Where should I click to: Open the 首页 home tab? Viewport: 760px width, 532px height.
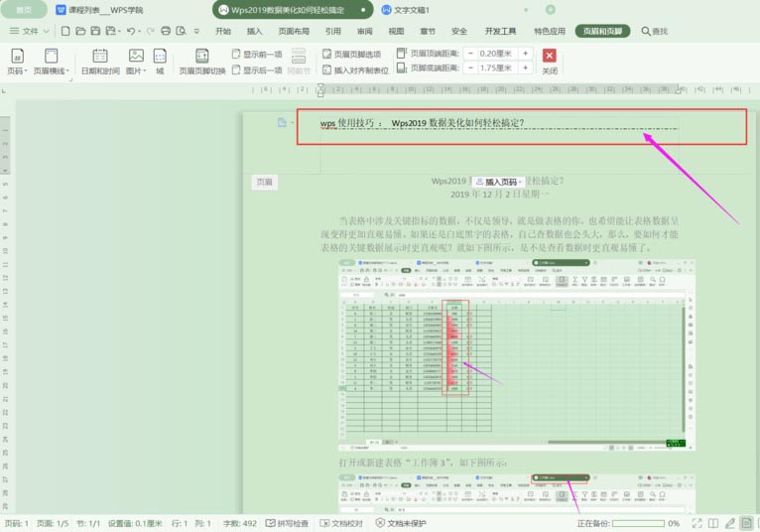point(24,10)
